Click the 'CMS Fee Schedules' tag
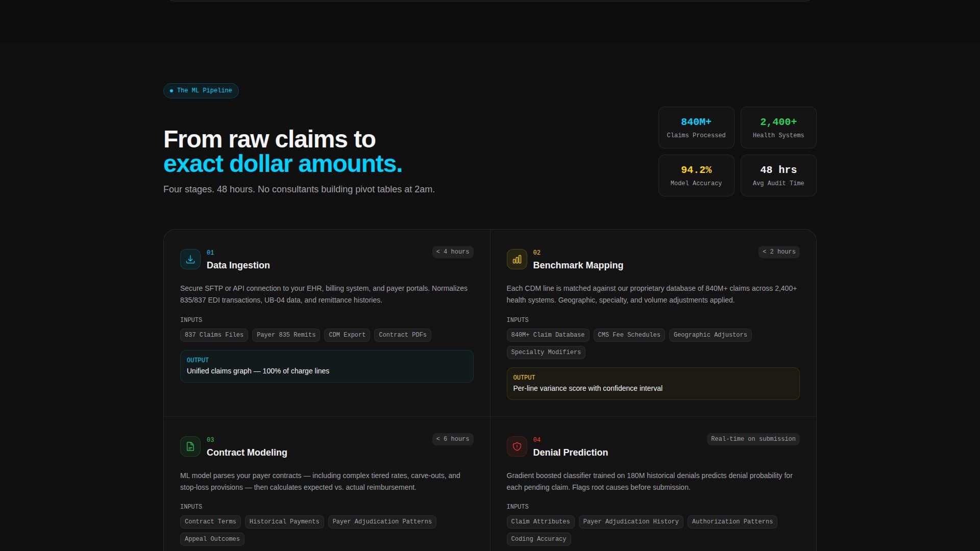The height and width of the screenshot is (551, 980). (x=629, y=335)
